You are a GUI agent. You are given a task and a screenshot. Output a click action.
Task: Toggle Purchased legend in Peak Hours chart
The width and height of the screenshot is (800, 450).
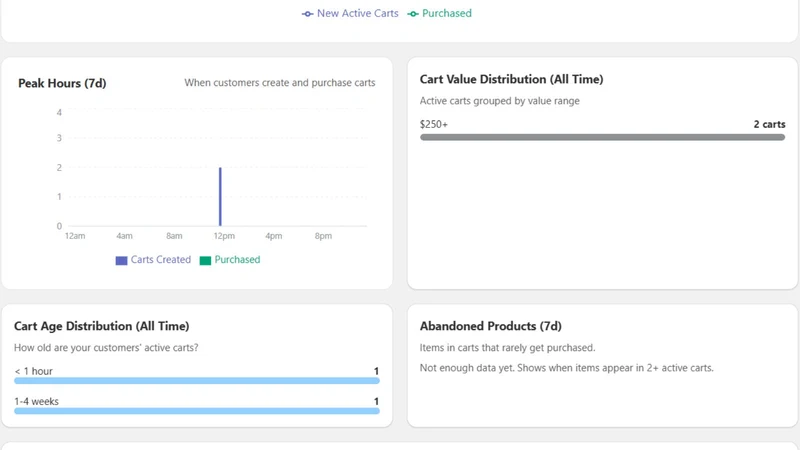click(x=230, y=260)
